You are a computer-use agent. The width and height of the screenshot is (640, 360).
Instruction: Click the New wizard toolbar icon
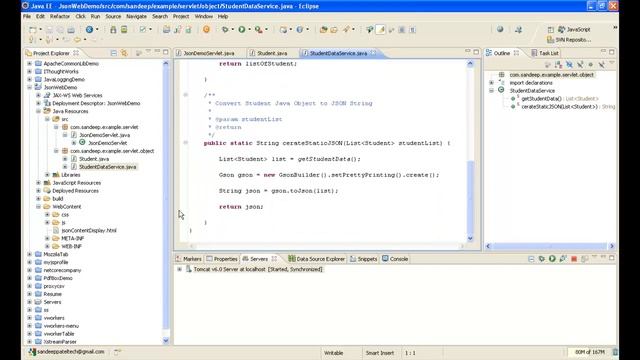point(33,29)
